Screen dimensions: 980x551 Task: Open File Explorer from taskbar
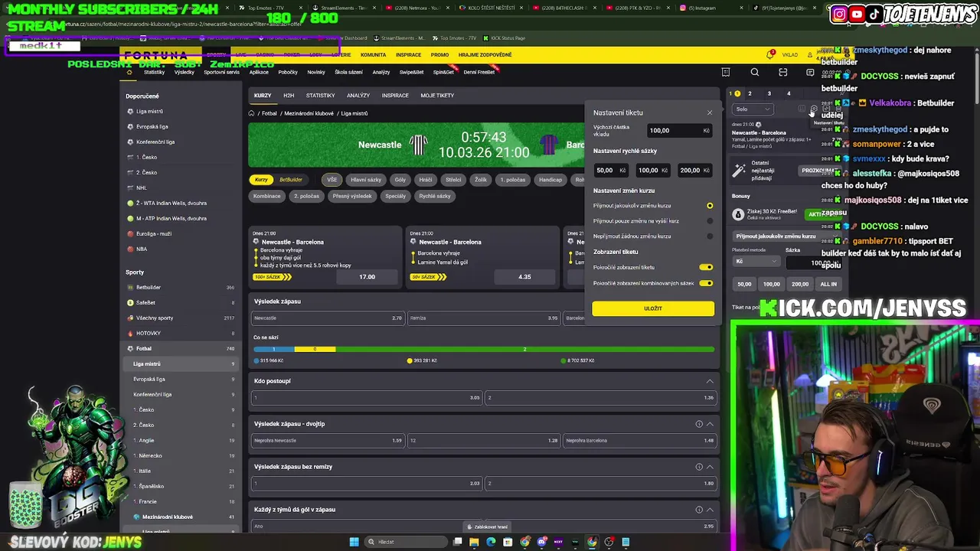click(474, 542)
